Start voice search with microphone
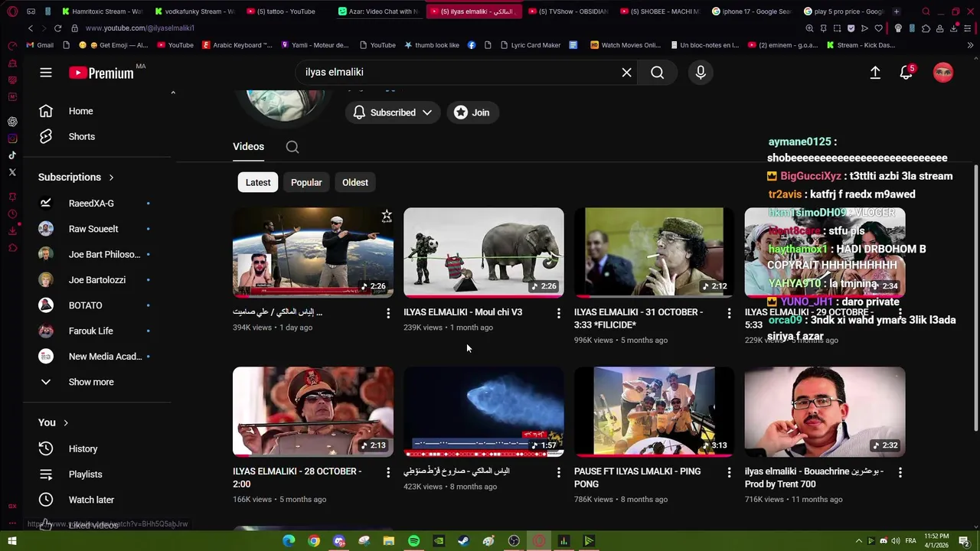Image resolution: width=980 pixels, height=551 pixels. [700, 72]
